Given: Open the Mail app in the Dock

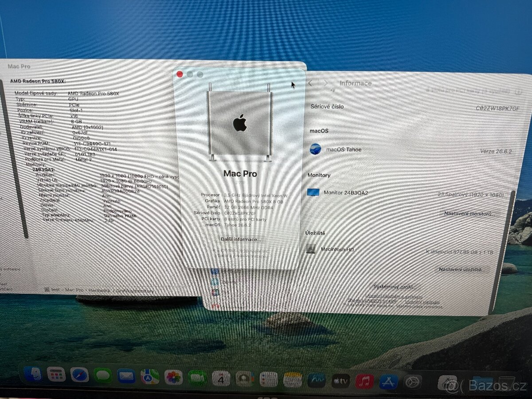Looking at the screenshot, I should point(126,376).
